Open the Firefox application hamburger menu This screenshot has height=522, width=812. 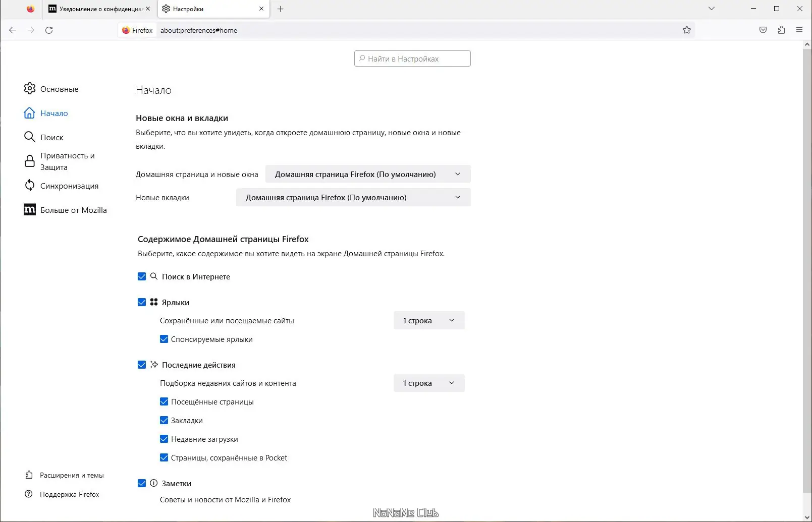click(799, 30)
